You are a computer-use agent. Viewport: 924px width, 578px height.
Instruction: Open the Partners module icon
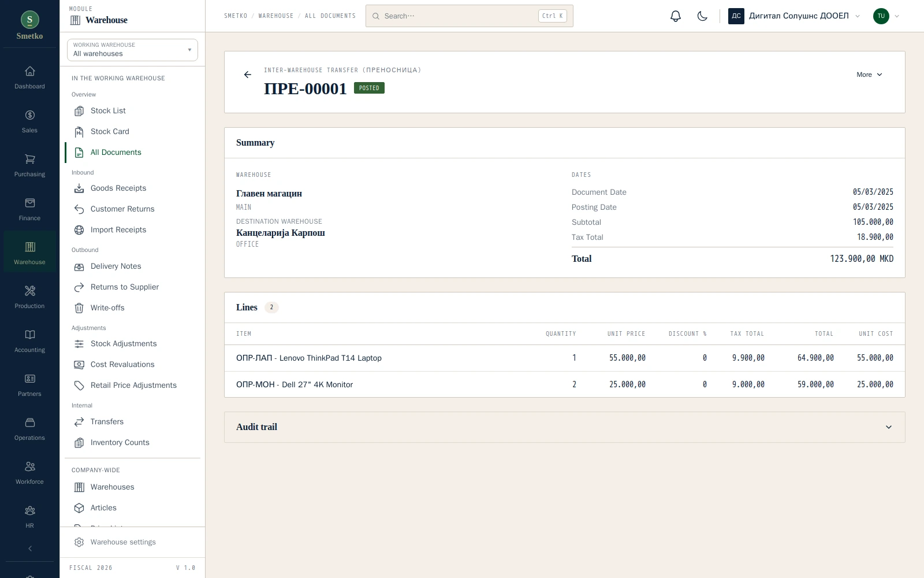click(30, 379)
